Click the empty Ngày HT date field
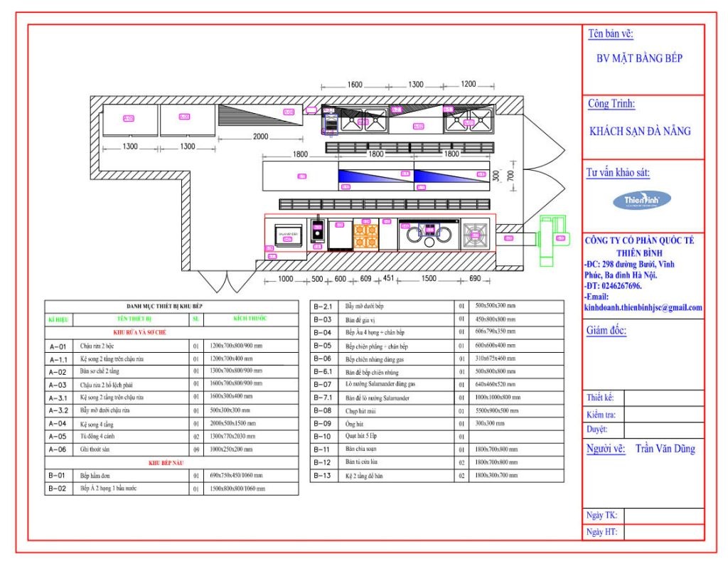Screen dimensions: 728x564 [x=664, y=532]
